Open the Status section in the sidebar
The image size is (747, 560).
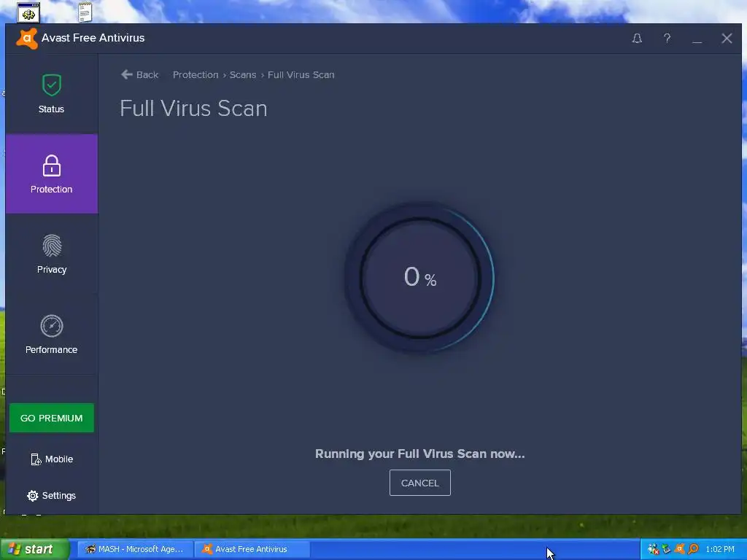(x=52, y=94)
